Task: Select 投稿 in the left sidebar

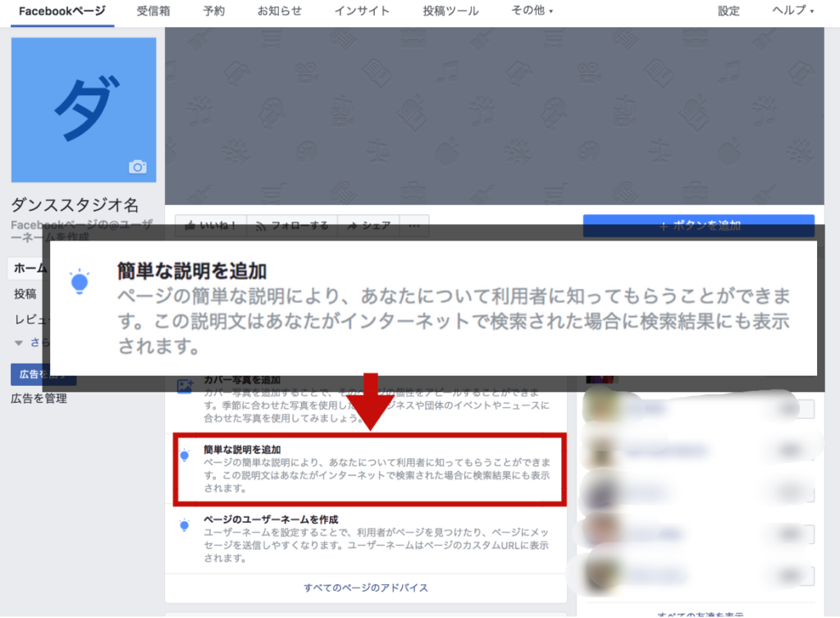Action: click(25, 294)
